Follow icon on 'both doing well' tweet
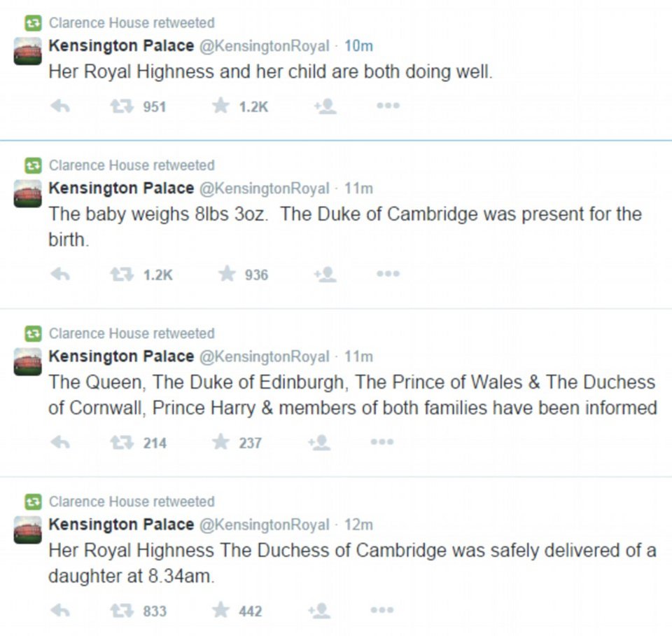This screenshot has height=636, width=672. pyautogui.click(x=325, y=106)
